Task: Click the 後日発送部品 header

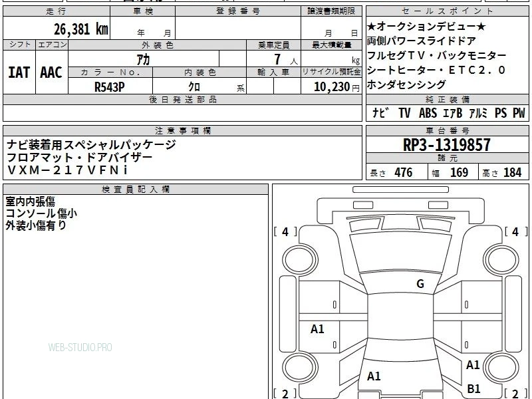Action: (182, 99)
